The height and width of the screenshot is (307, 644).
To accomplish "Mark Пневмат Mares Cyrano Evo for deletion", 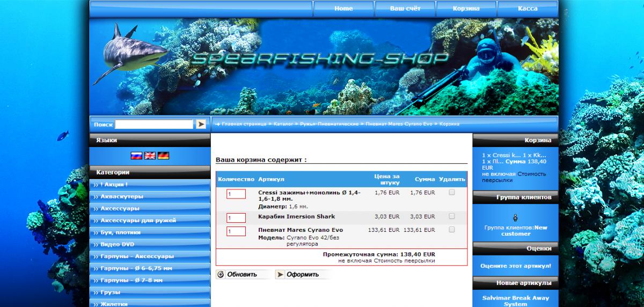I will click(x=452, y=230).
